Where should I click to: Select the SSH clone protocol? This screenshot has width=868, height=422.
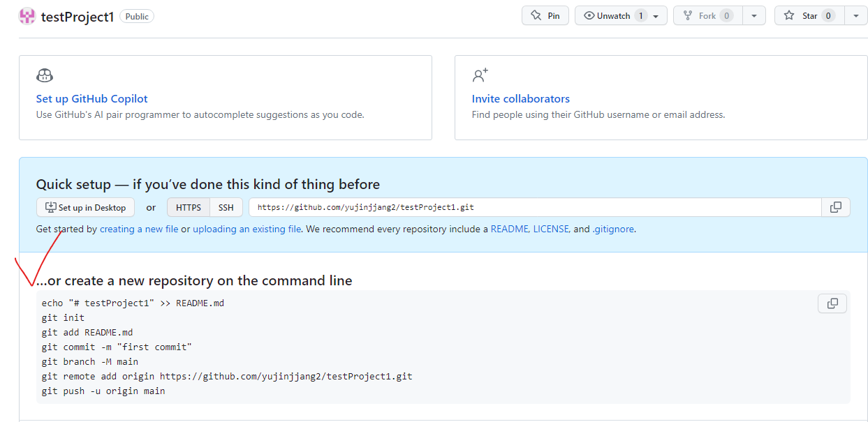(226, 207)
